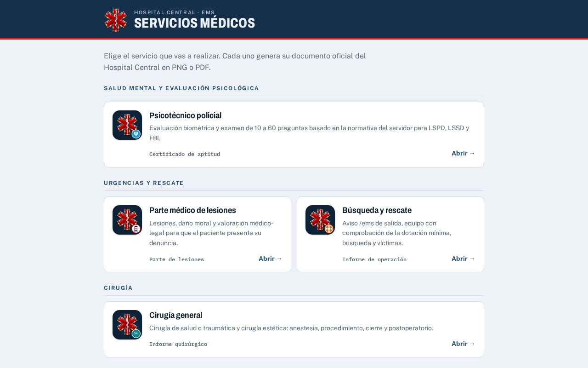
Task: Click the SERVICIOS MÉDICOS header title
Action: (x=194, y=23)
